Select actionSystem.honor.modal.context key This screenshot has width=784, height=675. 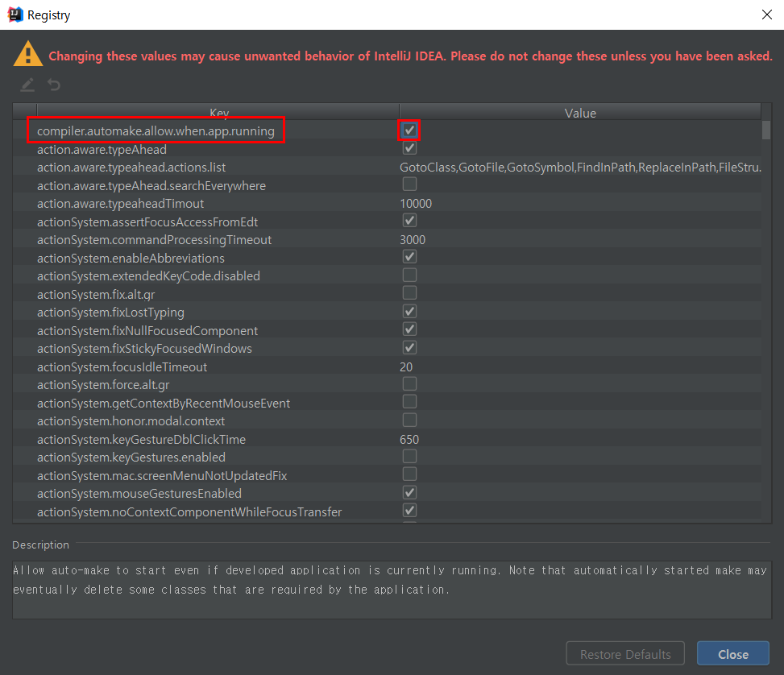coord(131,421)
